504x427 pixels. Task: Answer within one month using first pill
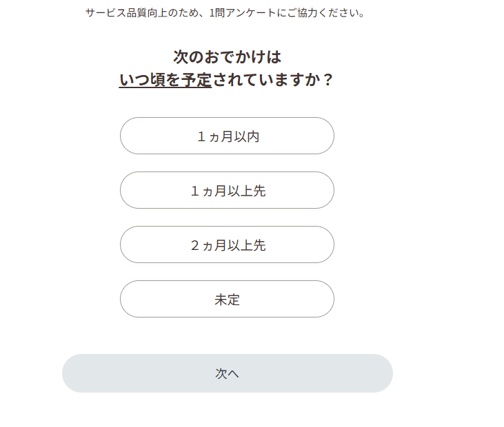[227, 136]
